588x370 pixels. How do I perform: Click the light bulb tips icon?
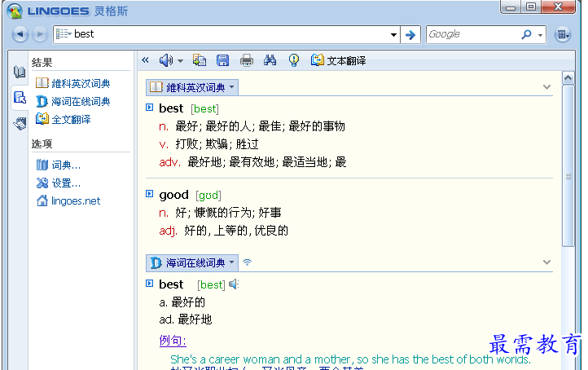pos(294,60)
